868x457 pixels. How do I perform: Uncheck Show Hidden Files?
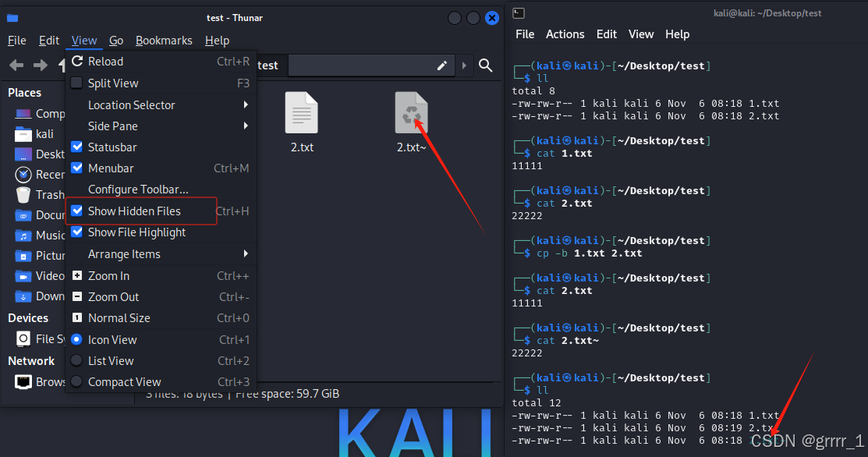[77, 211]
